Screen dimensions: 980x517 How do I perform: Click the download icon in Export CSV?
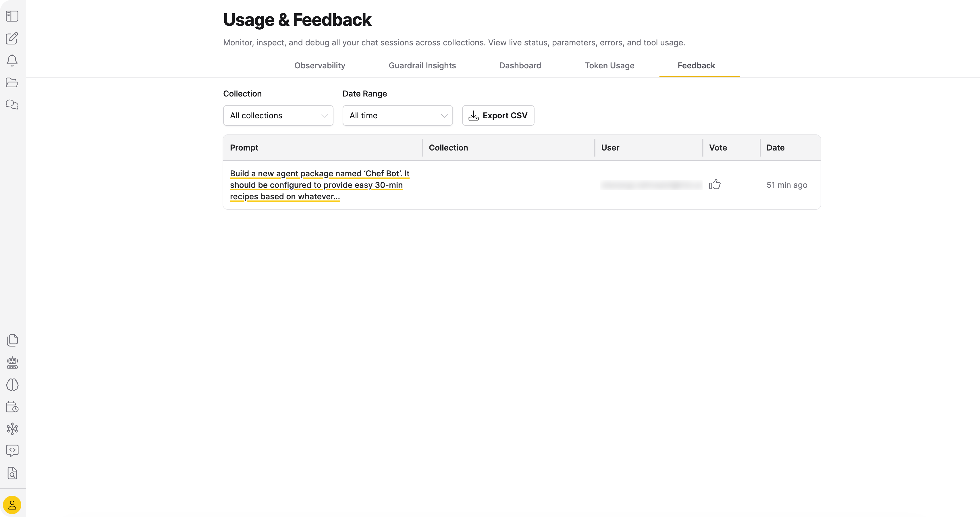tap(473, 116)
